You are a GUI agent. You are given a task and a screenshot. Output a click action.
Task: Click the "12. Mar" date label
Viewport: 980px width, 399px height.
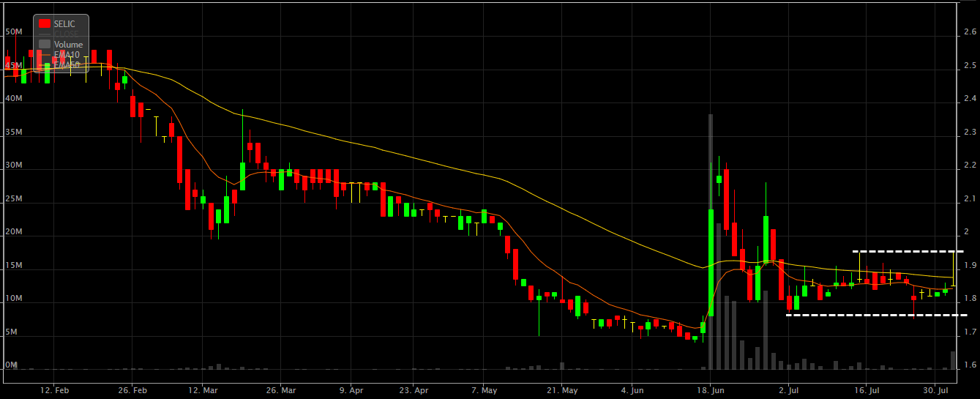tap(203, 390)
